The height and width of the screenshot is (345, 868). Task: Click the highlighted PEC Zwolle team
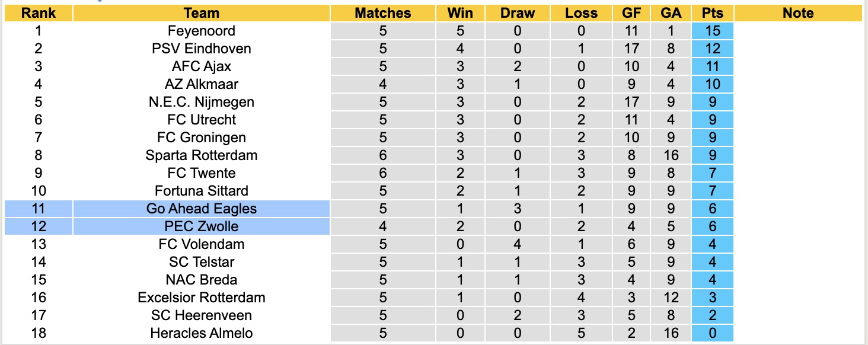202,226
